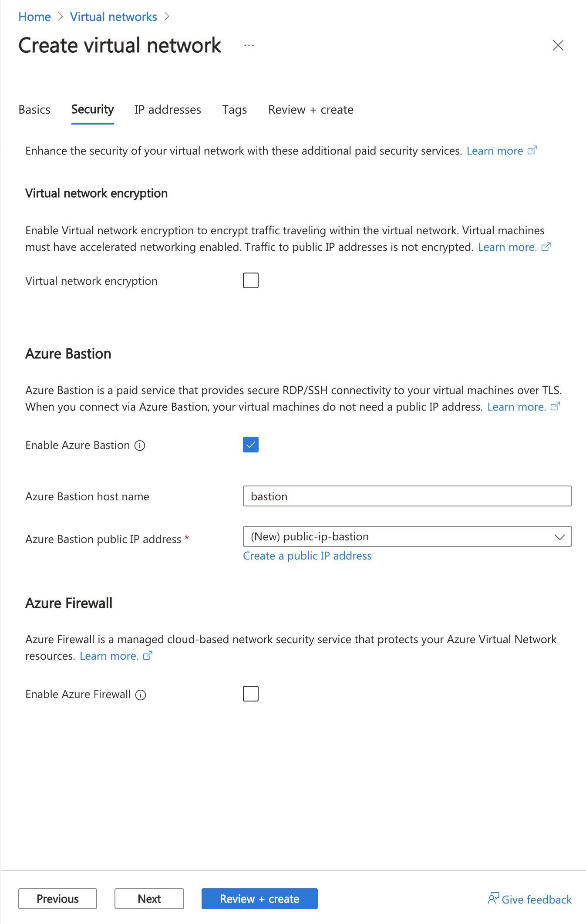The width and height of the screenshot is (586, 924).
Task: Check the Enable Azure Firewall checkbox
Action: [251, 694]
